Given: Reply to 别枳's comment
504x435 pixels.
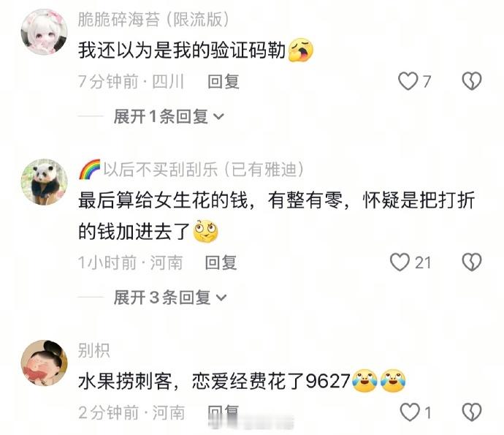Looking at the screenshot, I should 224,412.
